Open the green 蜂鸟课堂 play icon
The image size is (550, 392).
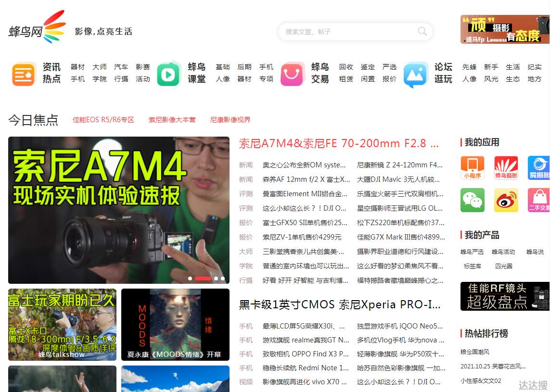tap(169, 74)
